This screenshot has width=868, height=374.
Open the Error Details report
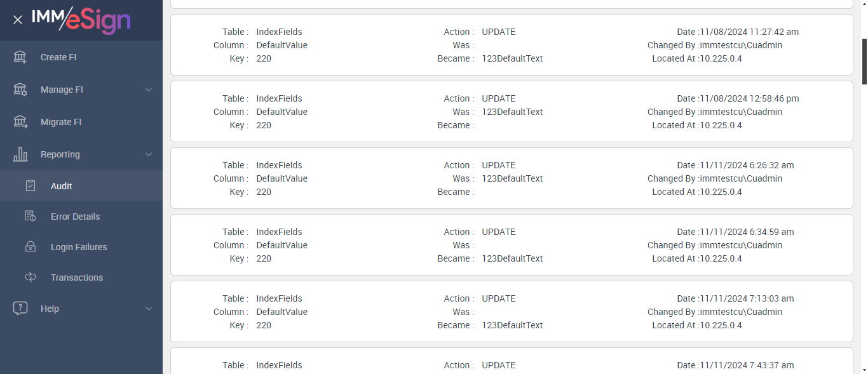(x=75, y=217)
